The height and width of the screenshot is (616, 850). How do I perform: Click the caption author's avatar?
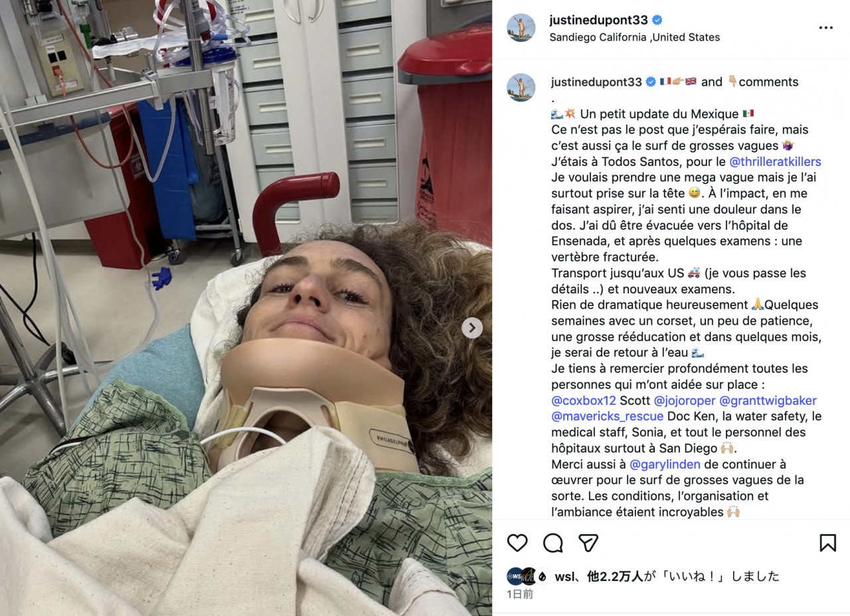(x=521, y=87)
